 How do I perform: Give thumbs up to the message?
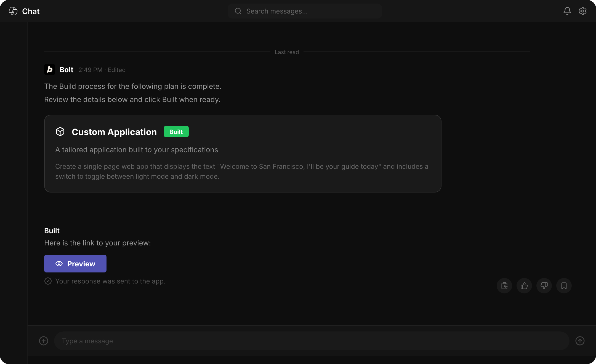point(524,286)
